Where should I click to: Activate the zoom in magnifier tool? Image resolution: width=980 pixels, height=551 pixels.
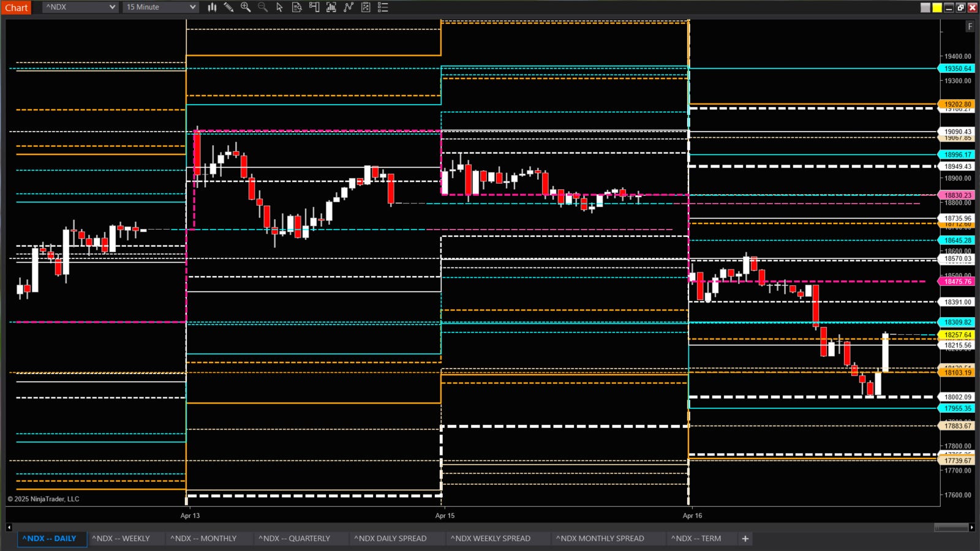pos(246,7)
